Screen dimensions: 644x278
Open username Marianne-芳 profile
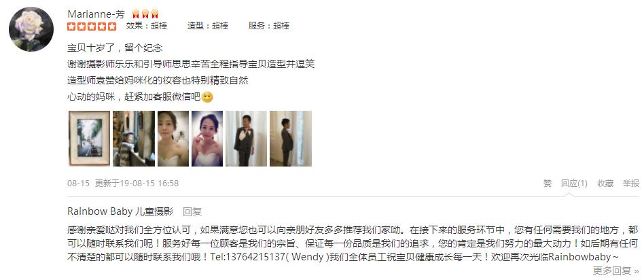click(x=96, y=14)
